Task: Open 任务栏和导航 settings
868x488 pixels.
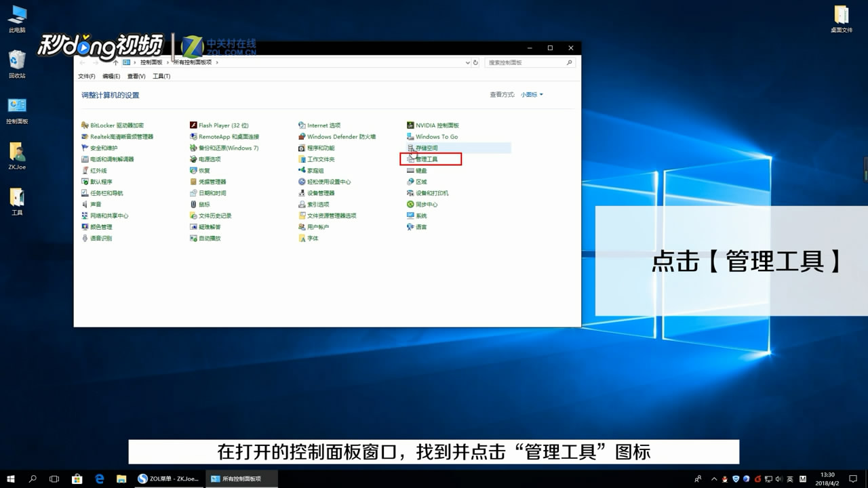Action: point(102,193)
